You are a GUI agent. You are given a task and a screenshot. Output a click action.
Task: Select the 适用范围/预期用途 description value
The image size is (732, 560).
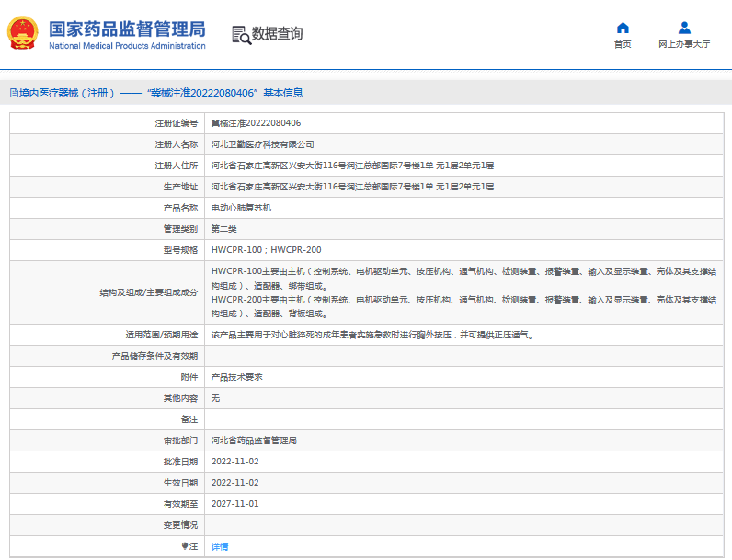[372, 335]
